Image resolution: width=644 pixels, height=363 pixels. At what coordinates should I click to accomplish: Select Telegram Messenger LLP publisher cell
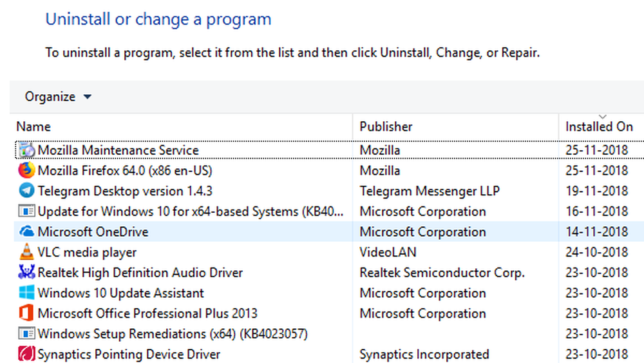point(430,191)
